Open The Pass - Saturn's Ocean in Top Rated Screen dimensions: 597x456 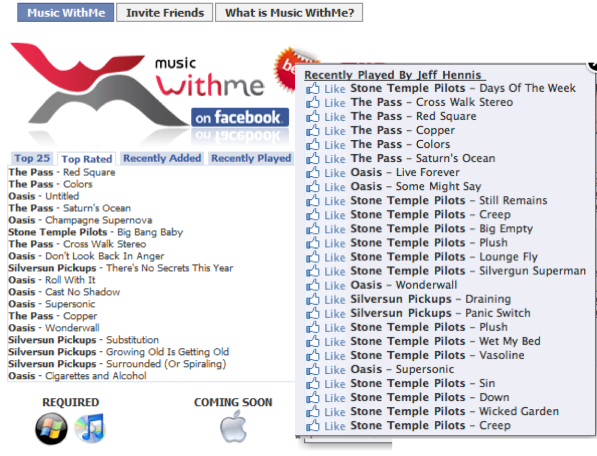(x=70, y=208)
